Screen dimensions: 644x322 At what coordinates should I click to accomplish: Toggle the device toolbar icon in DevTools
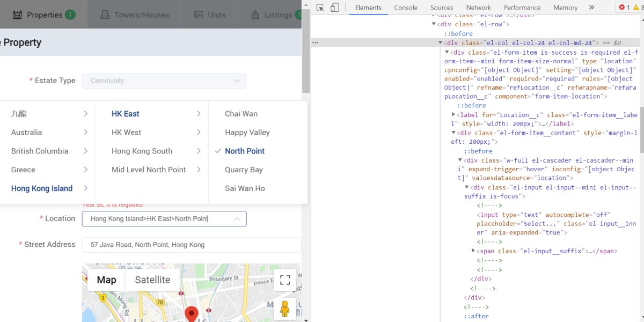click(x=334, y=8)
